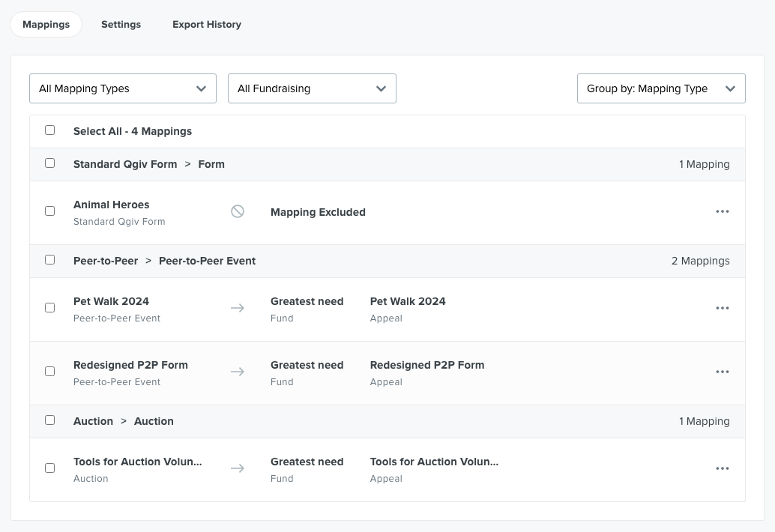Click the Pet Walk 2024 appeal name
775x532 pixels.
pos(408,301)
